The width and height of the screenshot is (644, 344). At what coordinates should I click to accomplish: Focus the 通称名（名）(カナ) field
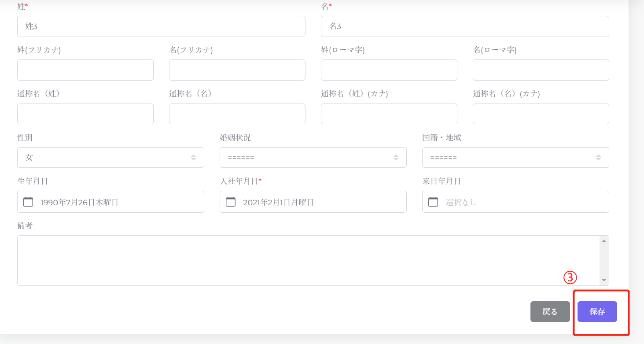click(x=541, y=114)
